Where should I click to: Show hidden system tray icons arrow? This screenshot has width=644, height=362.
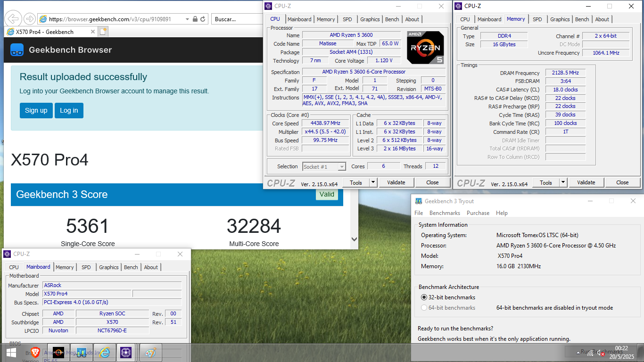tap(578, 353)
